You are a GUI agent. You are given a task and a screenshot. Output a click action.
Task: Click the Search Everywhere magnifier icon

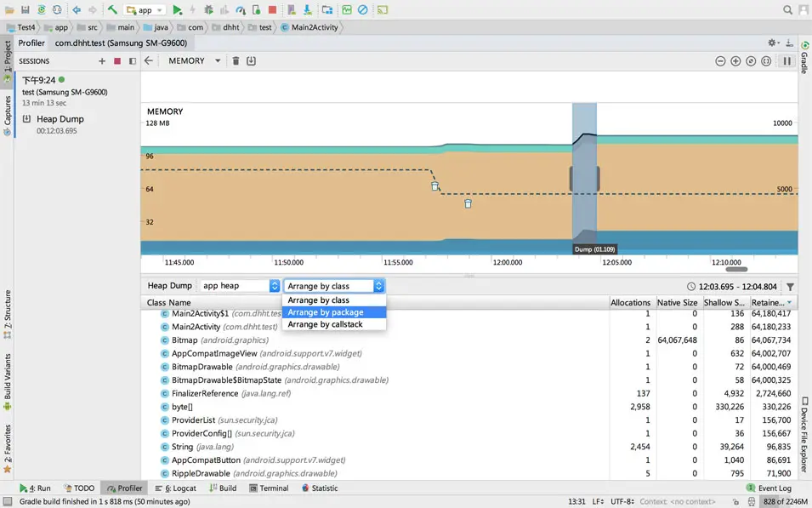[x=787, y=10]
